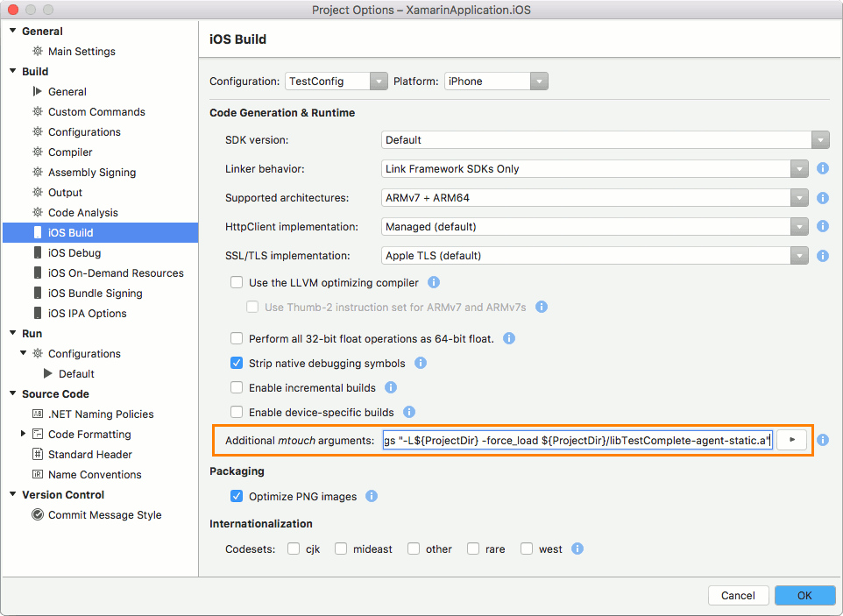Image resolution: width=843 pixels, height=616 pixels.
Task: Click the info icon beside Strip native debugging symbols
Action: 421,363
